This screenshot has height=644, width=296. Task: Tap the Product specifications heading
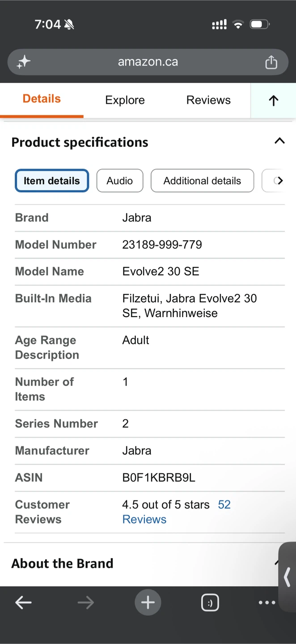(x=80, y=142)
